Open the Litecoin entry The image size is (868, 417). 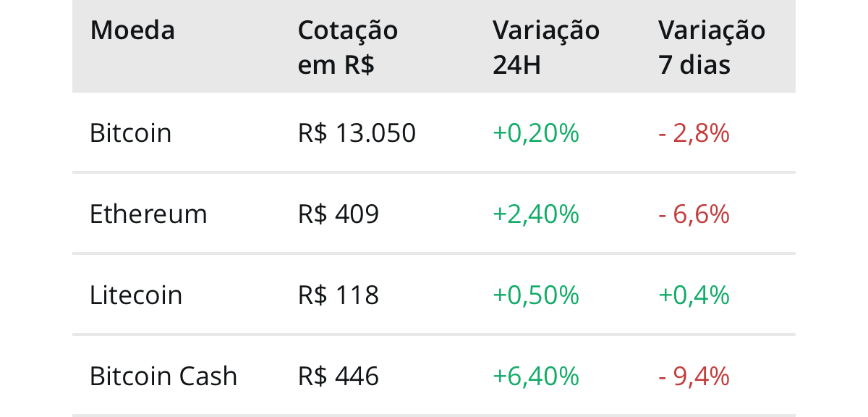(136, 295)
